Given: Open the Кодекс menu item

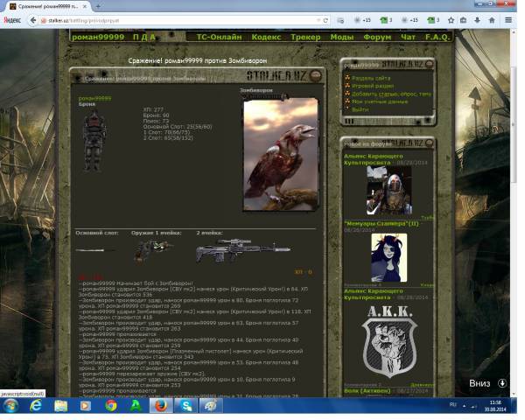Looking at the screenshot, I should point(266,37).
